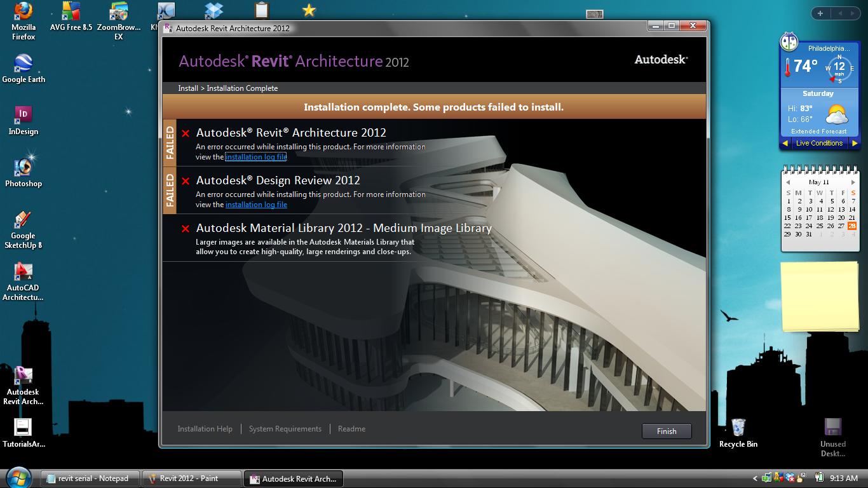Open Installation Help link
Screen dimensions: 868x488
click(205, 429)
